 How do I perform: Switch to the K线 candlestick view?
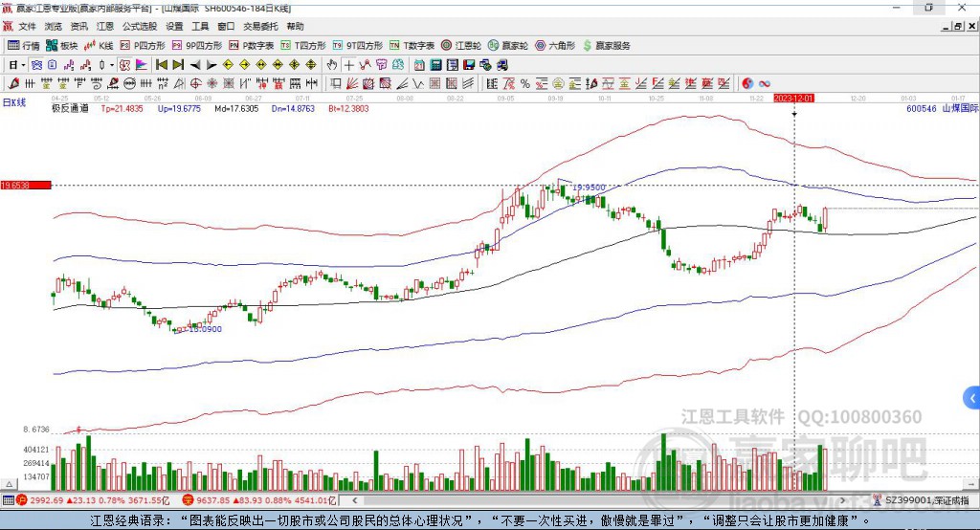coord(99,46)
